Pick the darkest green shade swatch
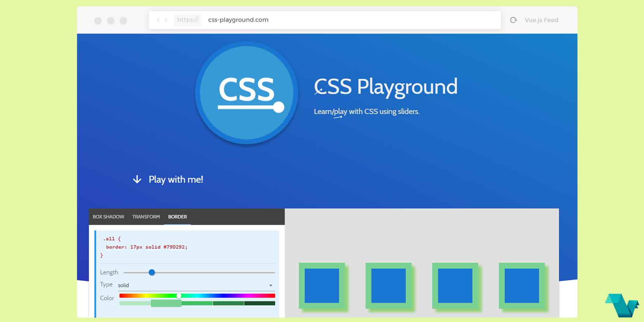This screenshot has height=322, width=644. point(259,303)
